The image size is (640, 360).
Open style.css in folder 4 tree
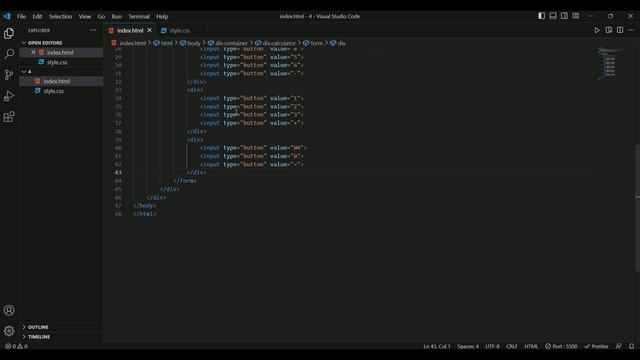coord(53,91)
